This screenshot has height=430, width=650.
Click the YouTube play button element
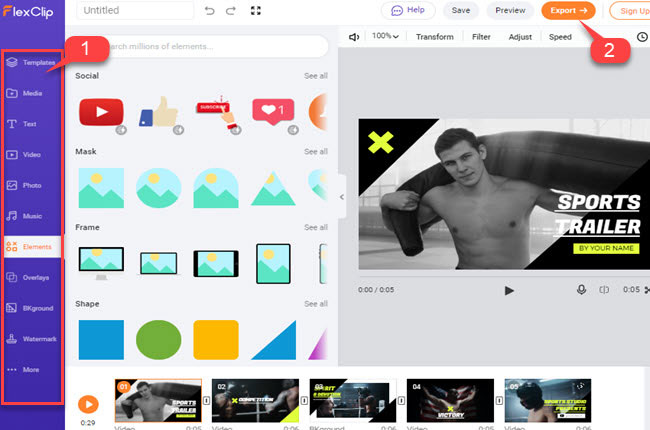(x=101, y=112)
